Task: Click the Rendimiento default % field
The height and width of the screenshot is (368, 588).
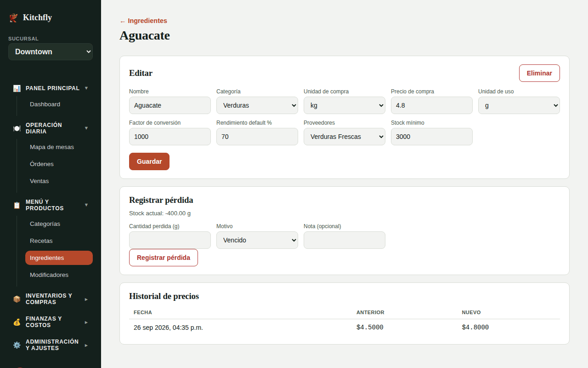Action: pos(257,137)
